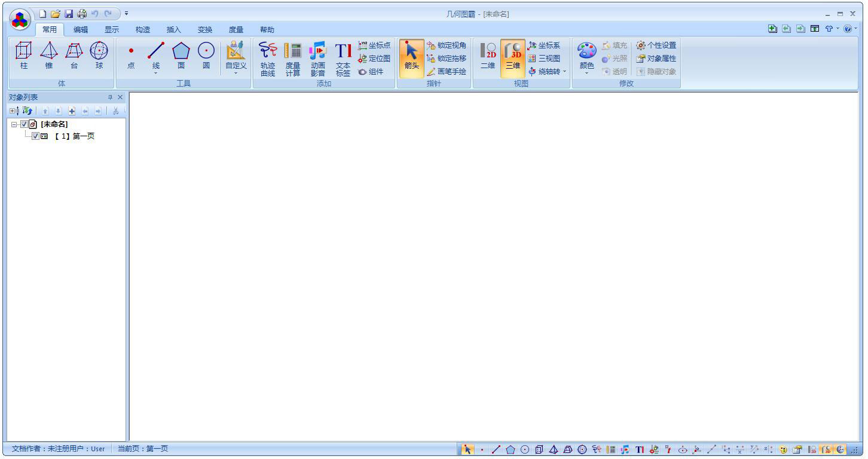868x459 pixels.
Task: Expand the 绕轴转 dropdown arrow
Action: point(564,72)
